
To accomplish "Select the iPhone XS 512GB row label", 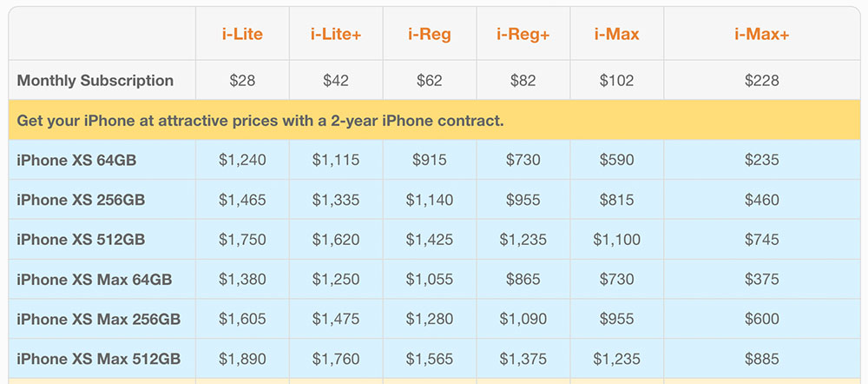I will click(x=81, y=240).
